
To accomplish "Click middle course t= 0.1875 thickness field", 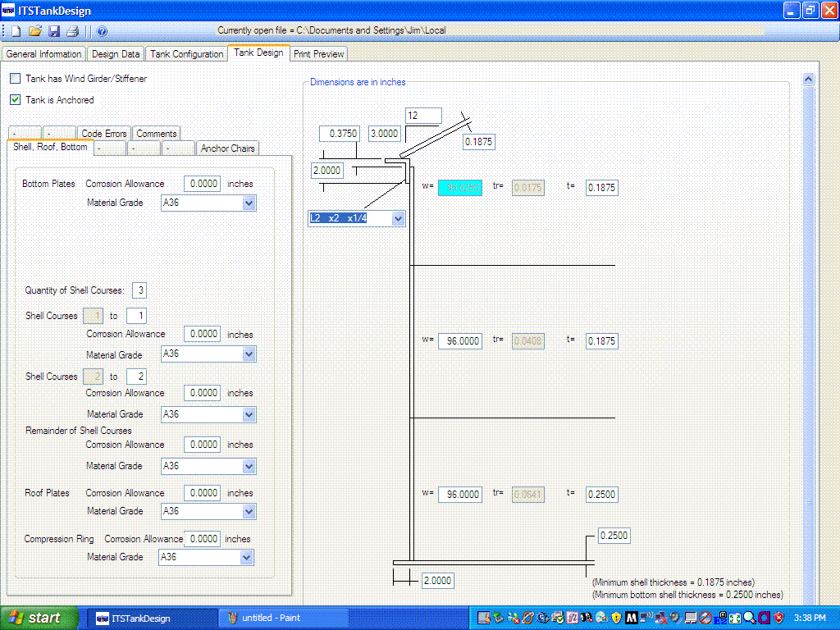I will click(601, 341).
